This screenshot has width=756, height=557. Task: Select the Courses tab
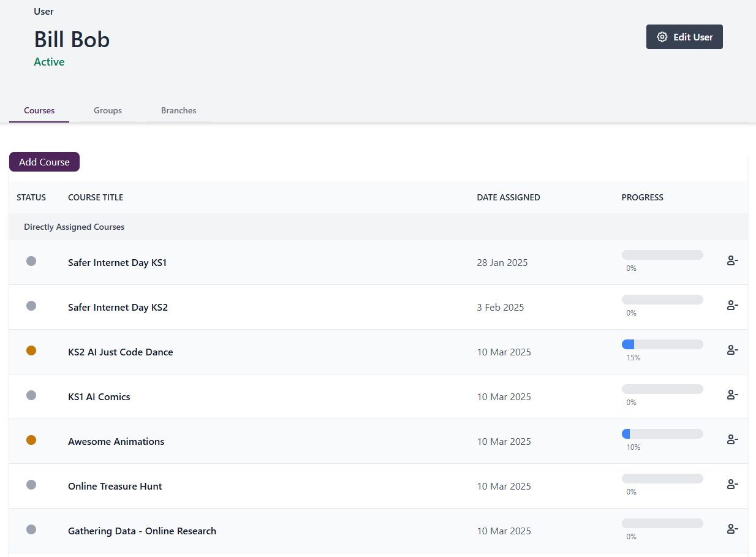39,111
